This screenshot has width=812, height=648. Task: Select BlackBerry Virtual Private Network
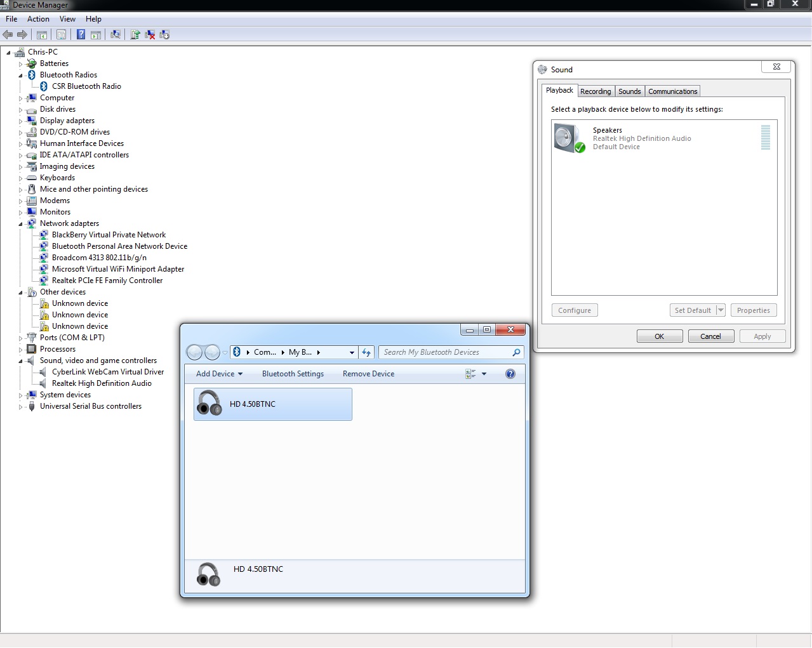tap(109, 235)
